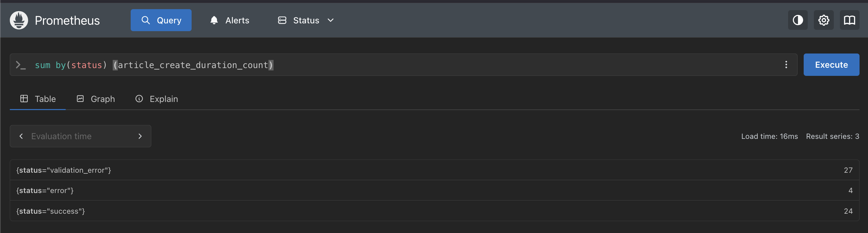Open the Alerts page link

(x=237, y=20)
